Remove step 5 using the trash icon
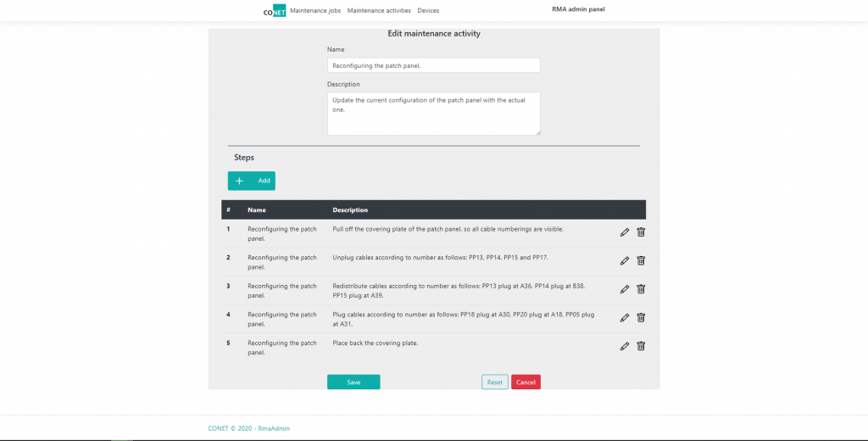The height and width of the screenshot is (441, 868). (x=641, y=345)
